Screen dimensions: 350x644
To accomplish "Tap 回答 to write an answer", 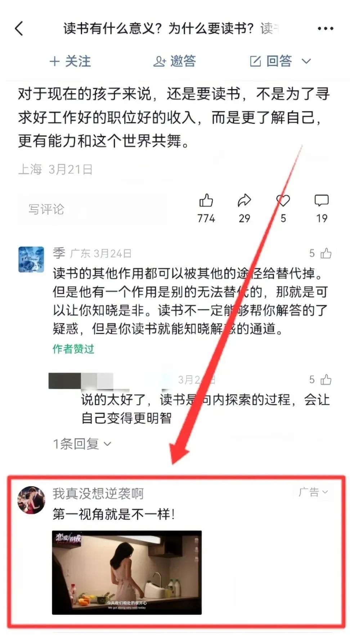I will pos(271,61).
